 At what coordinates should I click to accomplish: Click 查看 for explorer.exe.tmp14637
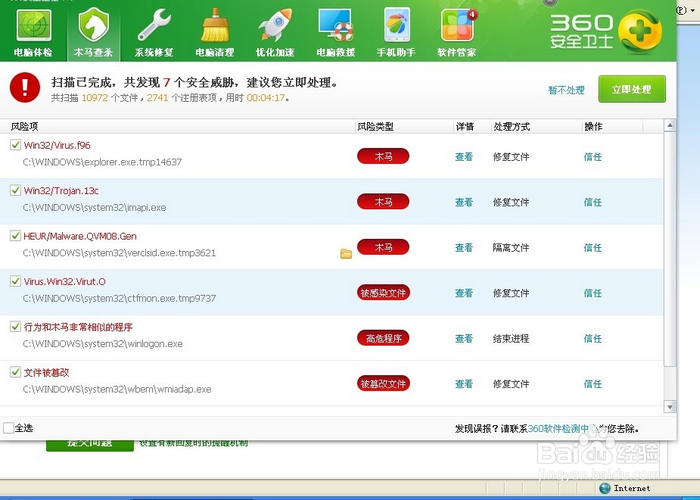coord(464,157)
